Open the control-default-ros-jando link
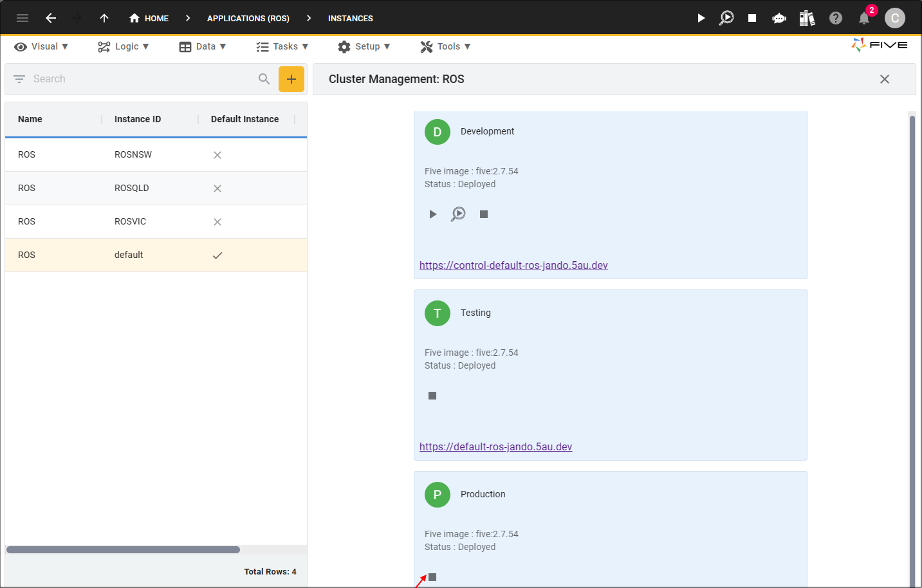Screen dimensions: 922x588 pos(513,265)
